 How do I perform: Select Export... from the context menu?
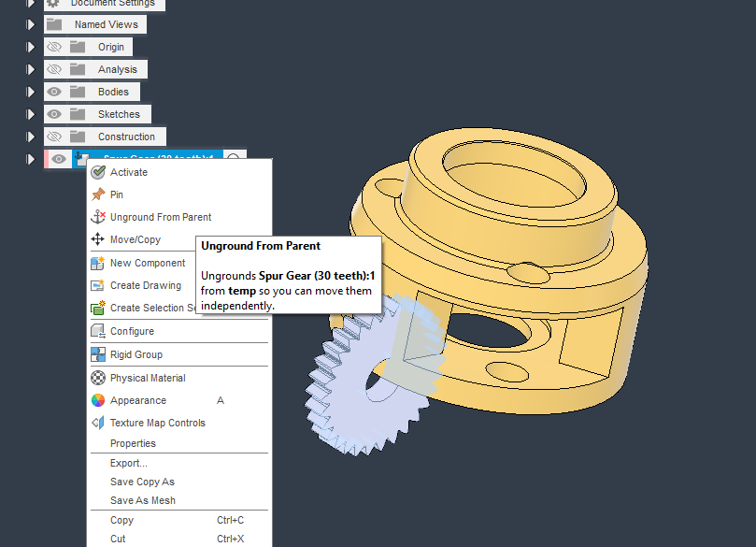[179, 463]
